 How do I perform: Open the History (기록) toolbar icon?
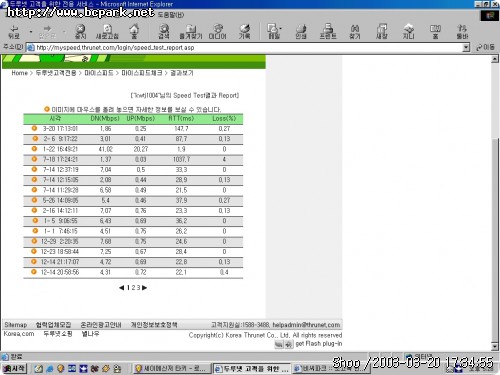(x=244, y=32)
